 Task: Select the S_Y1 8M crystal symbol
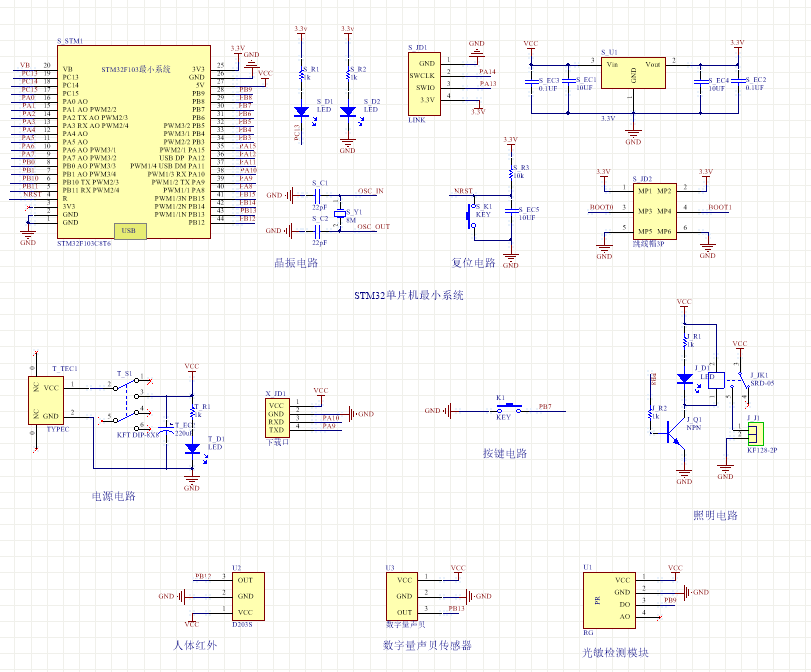[x=340, y=213]
